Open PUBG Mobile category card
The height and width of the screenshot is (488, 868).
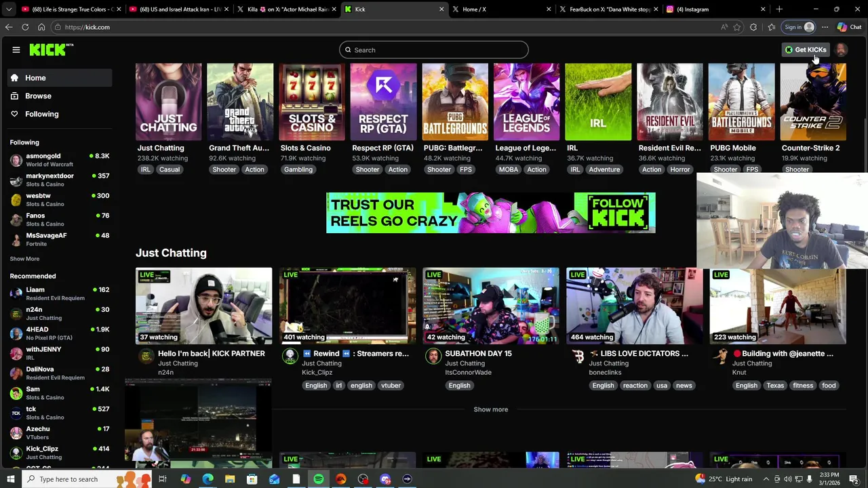point(741,102)
